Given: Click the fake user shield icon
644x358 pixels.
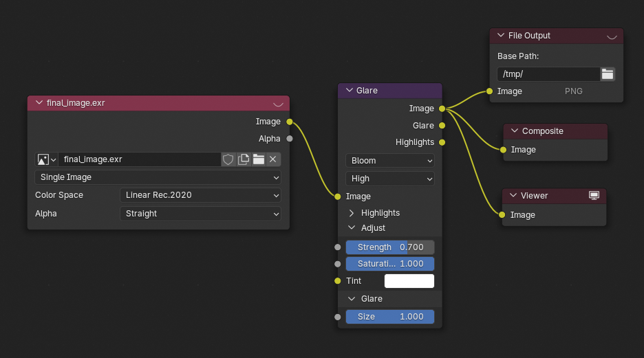Looking at the screenshot, I should 228,159.
